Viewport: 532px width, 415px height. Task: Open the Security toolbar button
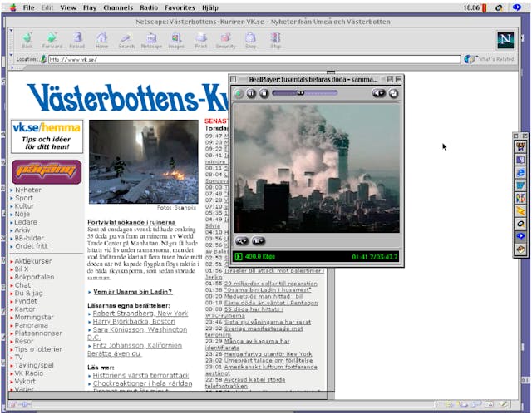225,41
